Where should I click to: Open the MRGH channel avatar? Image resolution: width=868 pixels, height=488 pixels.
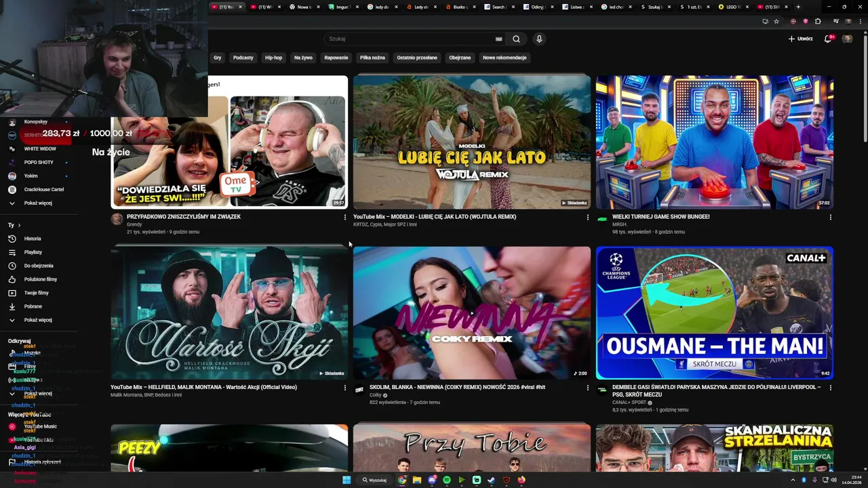pyautogui.click(x=601, y=219)
